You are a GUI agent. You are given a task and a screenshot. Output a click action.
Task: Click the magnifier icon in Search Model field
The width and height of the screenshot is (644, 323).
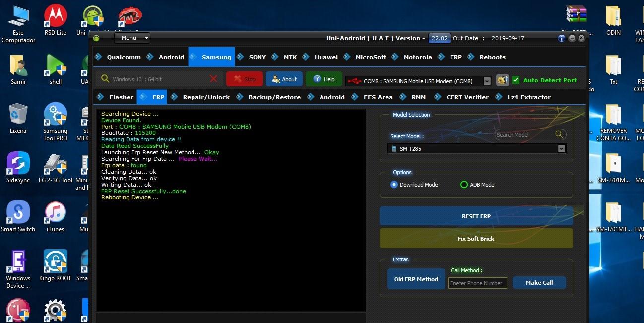coord(559,134)
